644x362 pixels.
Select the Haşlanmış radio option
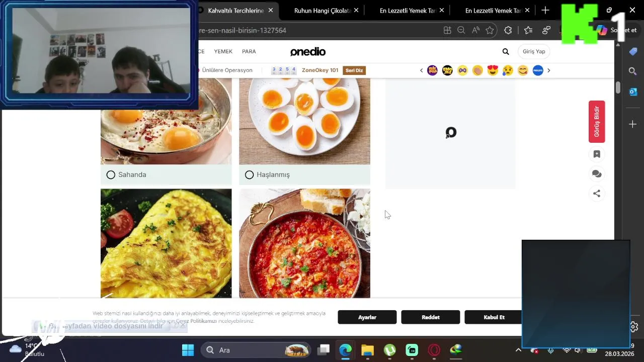click(249, 175)
